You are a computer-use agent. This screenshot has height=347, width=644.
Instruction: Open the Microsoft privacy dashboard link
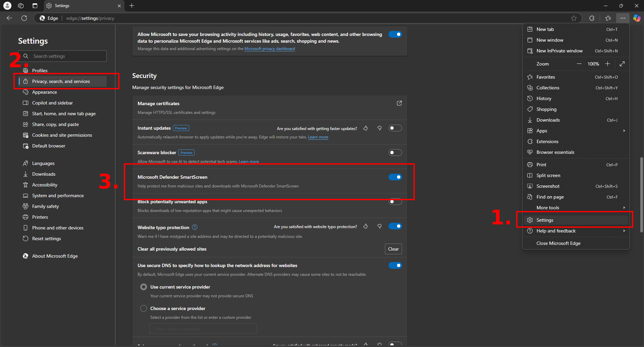[x=269, y=49]
